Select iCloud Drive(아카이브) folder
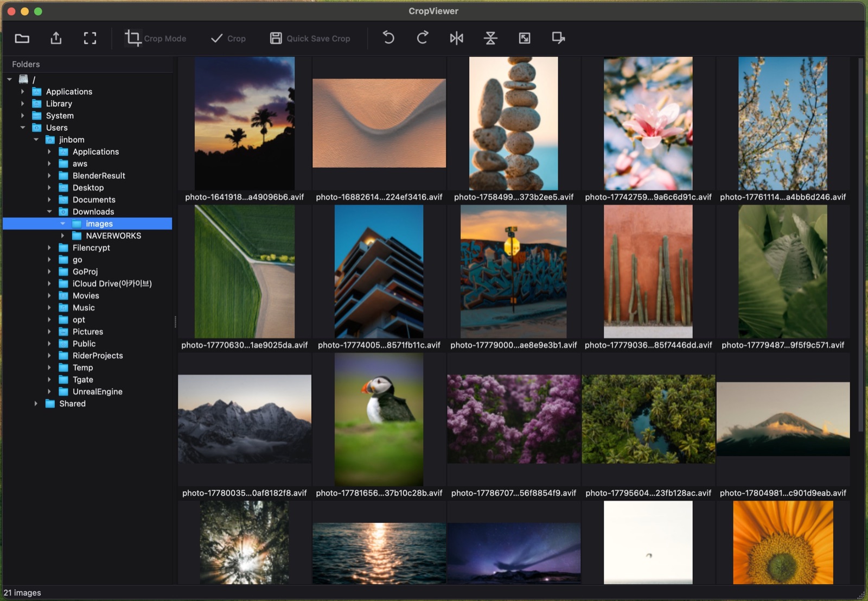 (112, 283)
